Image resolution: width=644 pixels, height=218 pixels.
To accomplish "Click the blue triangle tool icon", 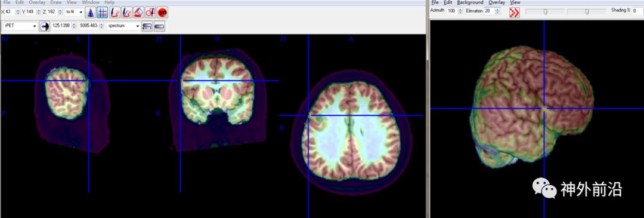I will 91,13.
